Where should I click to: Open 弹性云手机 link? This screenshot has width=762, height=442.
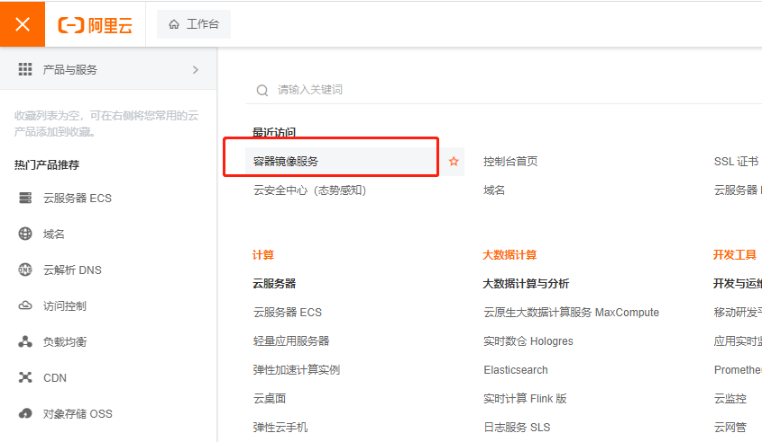coord(280,427)
